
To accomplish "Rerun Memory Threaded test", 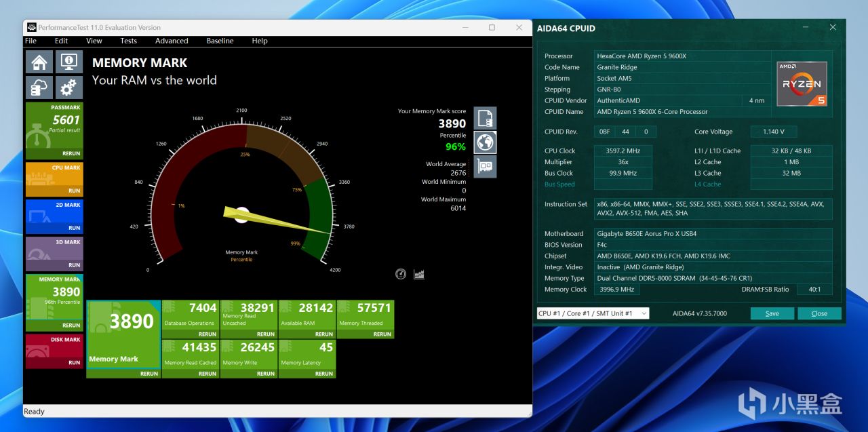I will point(382,334).
